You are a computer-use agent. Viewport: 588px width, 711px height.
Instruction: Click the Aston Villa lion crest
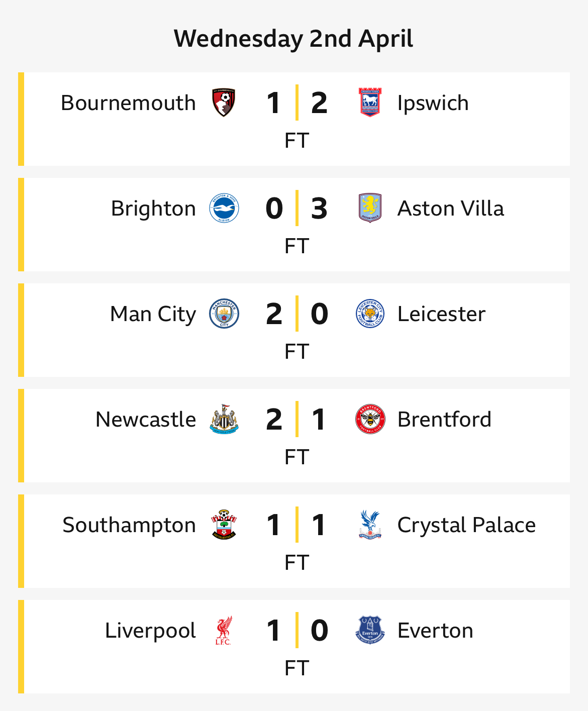click(370, 208)
